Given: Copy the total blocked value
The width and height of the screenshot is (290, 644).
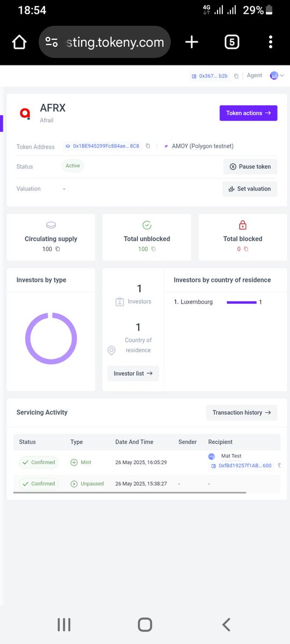Looking at the screenshot, I should tap(246, 249).
